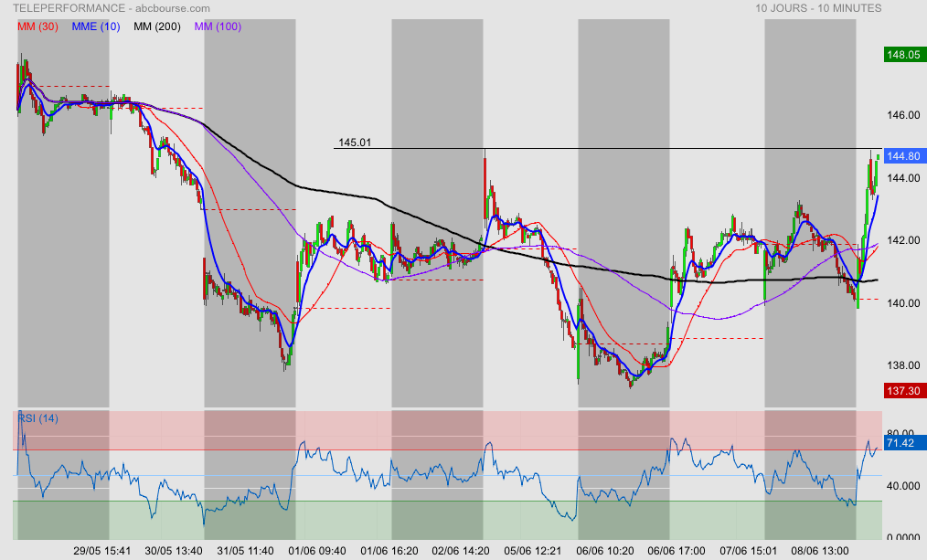
Task: Click the red 137.30 low price tag
Action: tap(903, 390)
